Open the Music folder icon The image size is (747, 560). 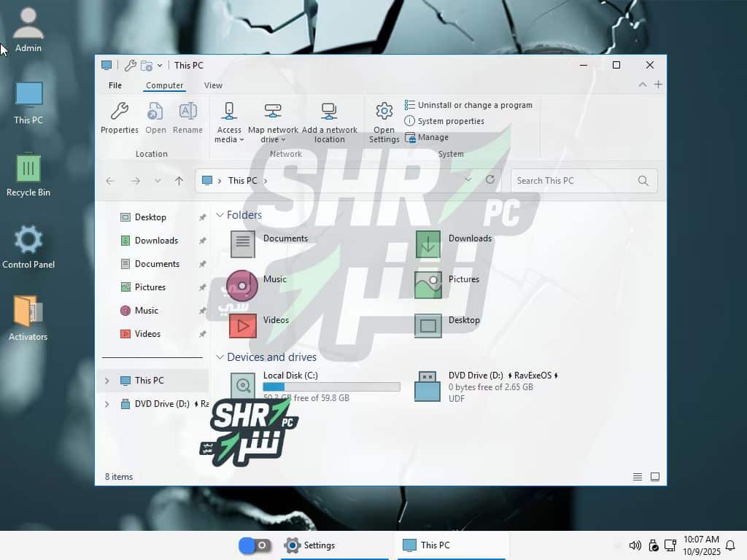click(242, 285)
